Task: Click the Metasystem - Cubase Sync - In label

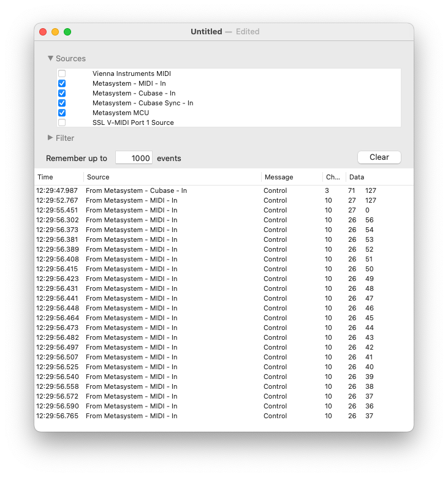Action: [x=143, y=103]
